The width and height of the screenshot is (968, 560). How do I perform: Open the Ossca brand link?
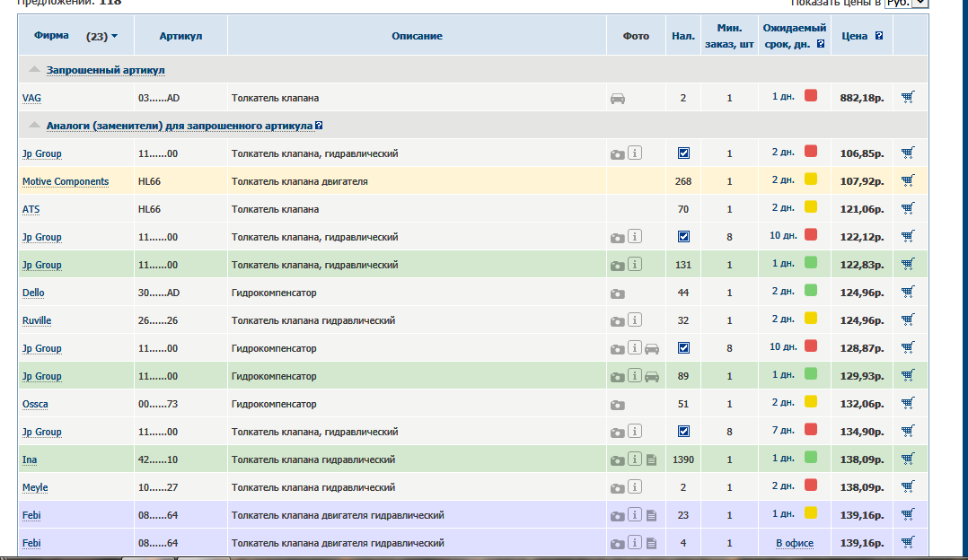[x=35, y=404]
